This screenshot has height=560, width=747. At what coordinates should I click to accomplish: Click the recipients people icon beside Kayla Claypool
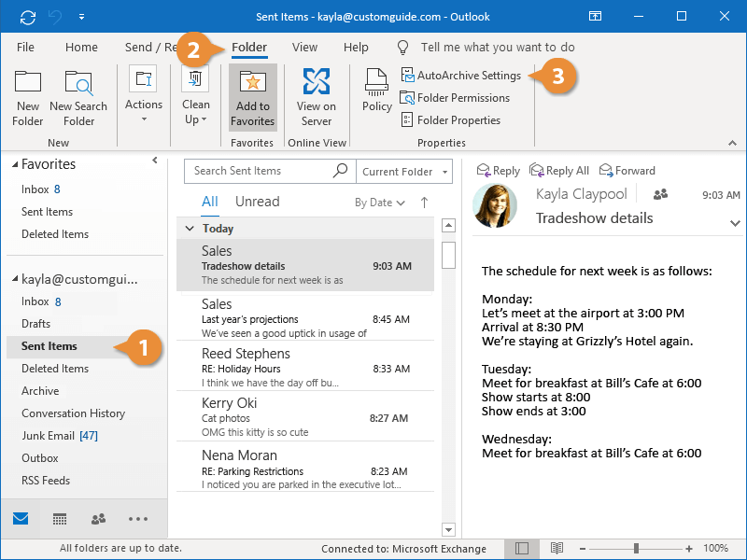tap(660, 194)
